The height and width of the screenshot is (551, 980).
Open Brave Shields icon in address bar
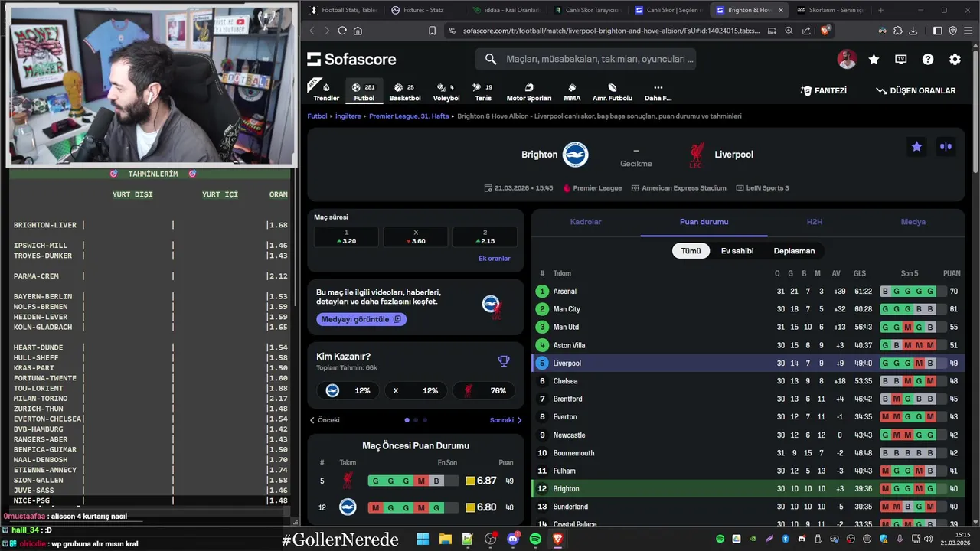pyautogui.click(x=825, y=31)
